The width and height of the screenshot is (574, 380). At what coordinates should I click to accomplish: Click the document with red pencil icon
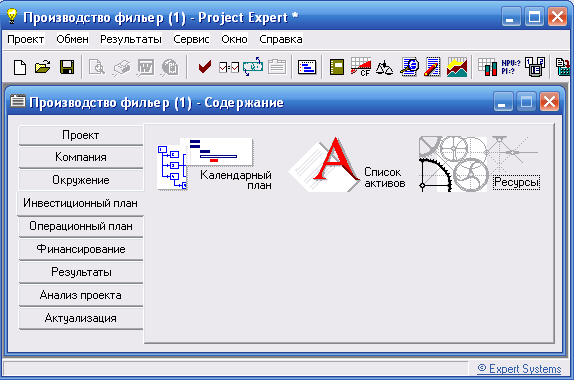pyautogui.click(x=433, y=67)
